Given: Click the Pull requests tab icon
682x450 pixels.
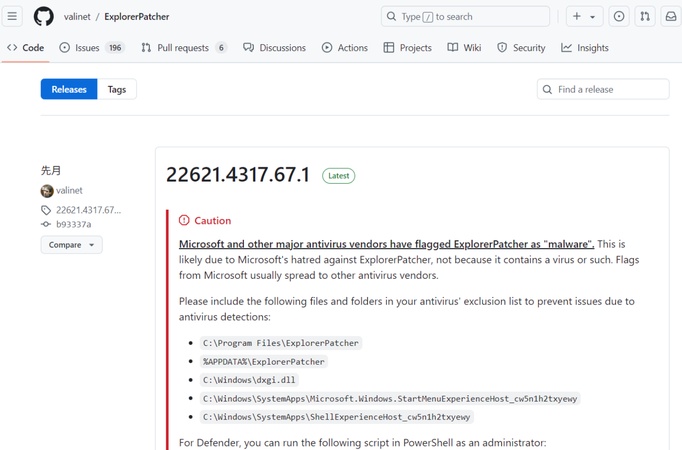Looking at the screenshot, I should click(146, 48).
